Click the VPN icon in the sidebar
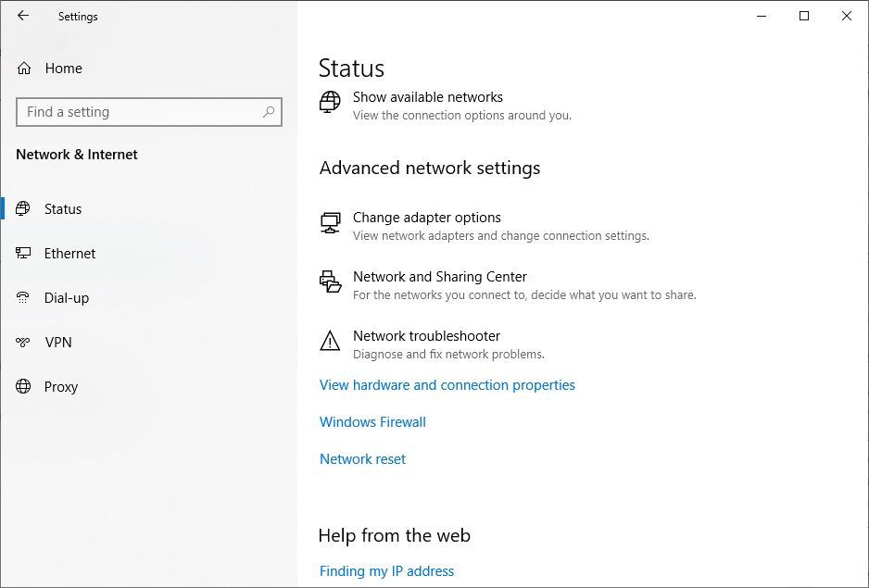Image resolution: width=869 pixels, height=588 pixels. 22,342
